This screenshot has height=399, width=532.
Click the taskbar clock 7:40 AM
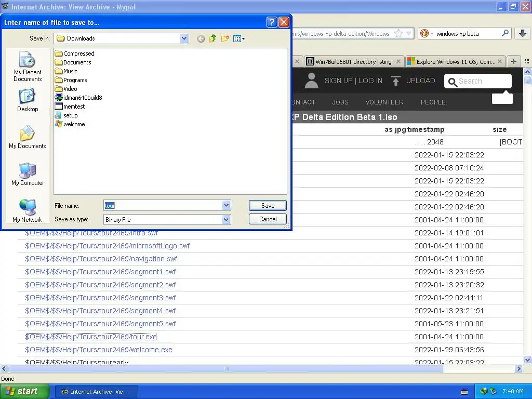coord(513,391)
